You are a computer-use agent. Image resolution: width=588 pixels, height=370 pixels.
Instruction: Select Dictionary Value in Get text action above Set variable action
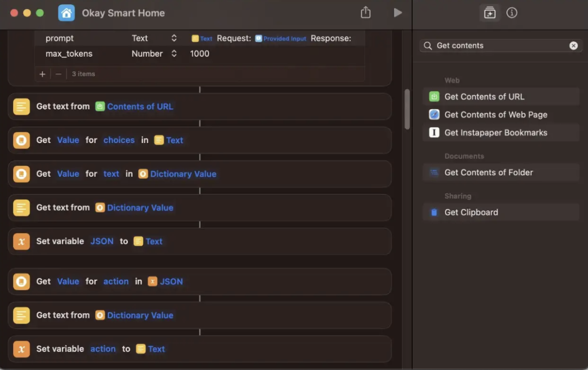point(134,315)
